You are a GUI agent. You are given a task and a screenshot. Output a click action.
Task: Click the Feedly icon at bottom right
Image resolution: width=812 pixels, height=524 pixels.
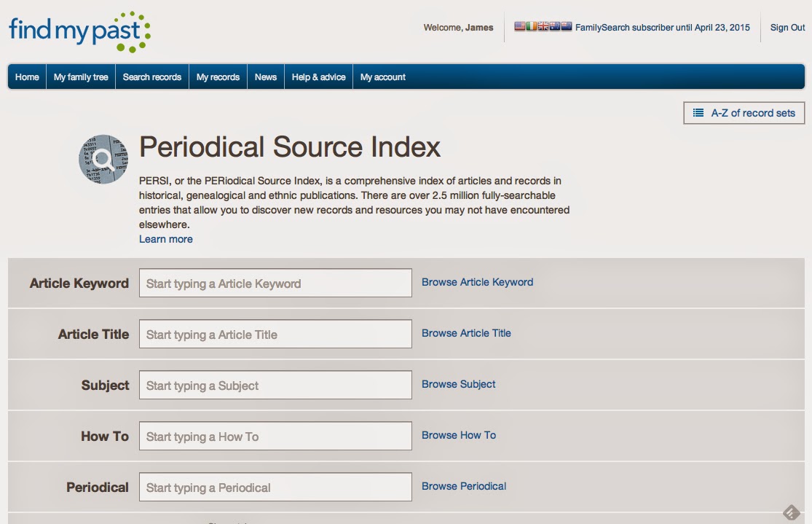[x=792, y=512]
